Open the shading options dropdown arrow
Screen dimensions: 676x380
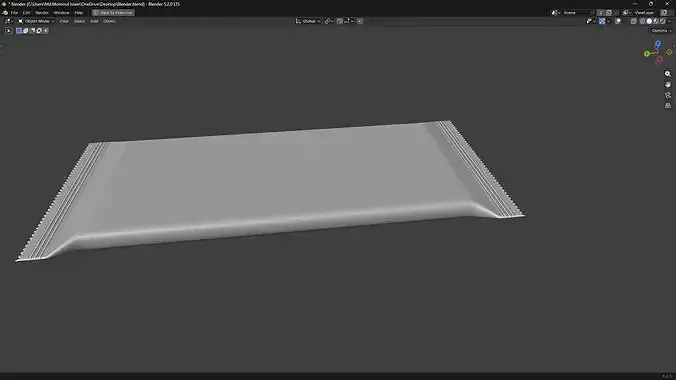[x=670, y=21]
